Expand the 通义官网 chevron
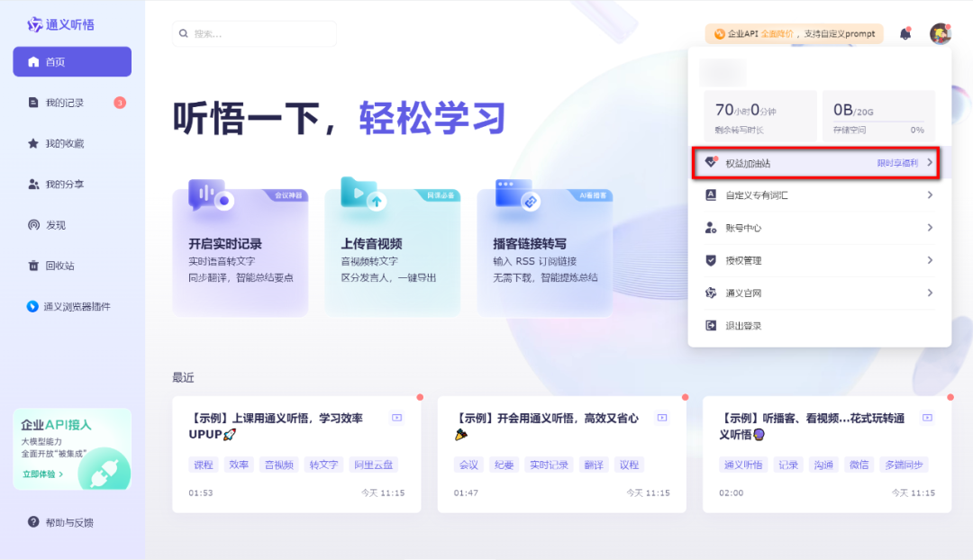 (x=930, y=293)
